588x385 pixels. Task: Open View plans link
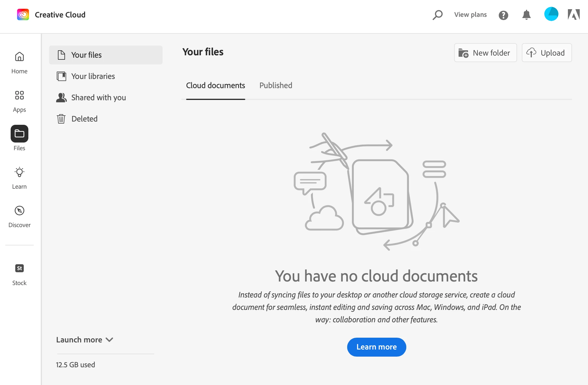pyautogui.click(x=470, y=15)
